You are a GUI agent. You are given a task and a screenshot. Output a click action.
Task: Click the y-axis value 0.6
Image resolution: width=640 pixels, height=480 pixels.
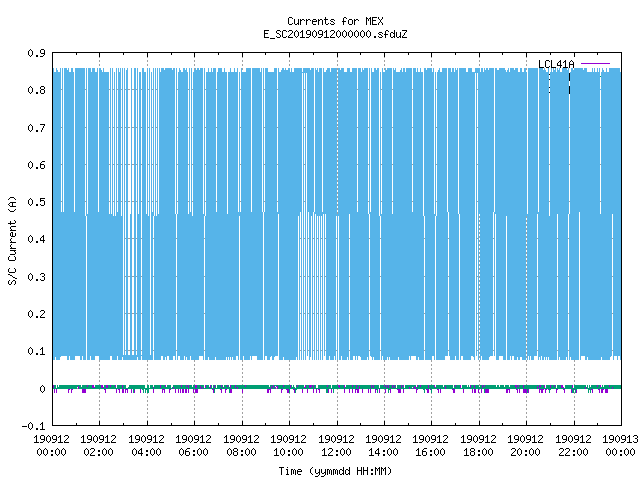click(x=36, y=165)
